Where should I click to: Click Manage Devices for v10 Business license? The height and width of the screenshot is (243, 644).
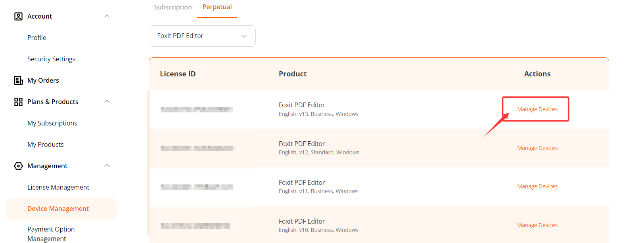pos(537,225)
